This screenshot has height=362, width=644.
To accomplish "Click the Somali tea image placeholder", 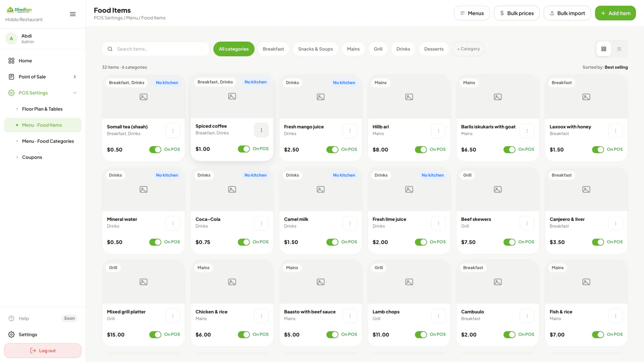I will [143, 97].
